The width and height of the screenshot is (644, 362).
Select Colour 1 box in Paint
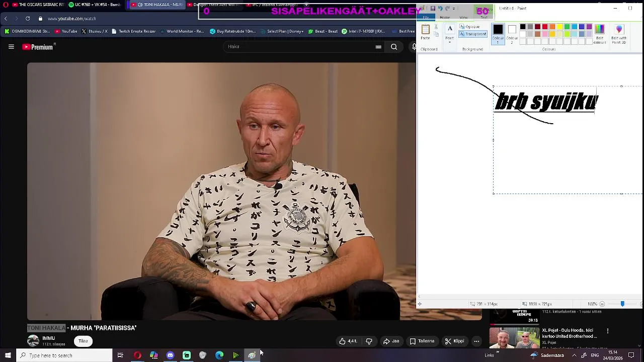[x=498, y=34]
